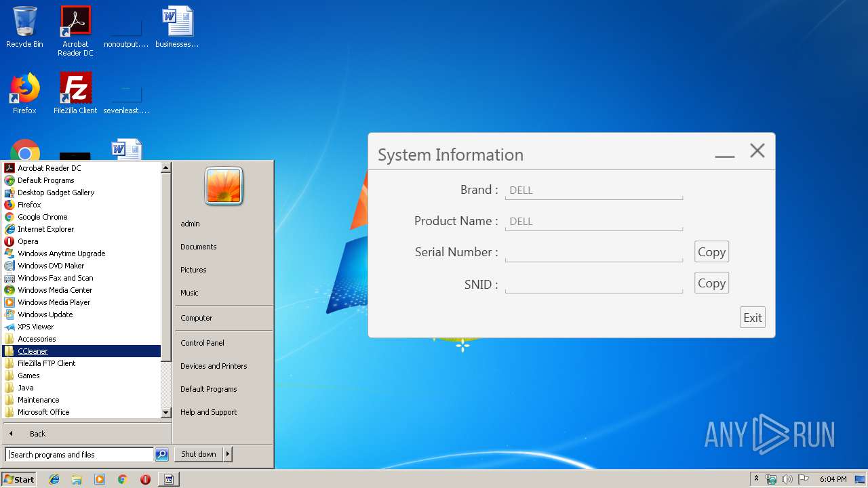Viewport: 868px width, 488px height.
Task: Open Google Chrome from taskbar
Action: [x=122, y=479]
